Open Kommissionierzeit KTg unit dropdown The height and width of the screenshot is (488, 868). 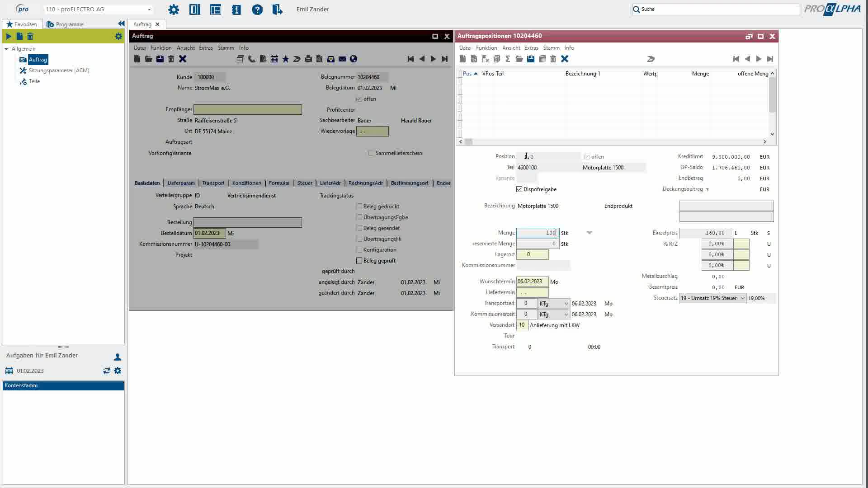click(554, 314)
